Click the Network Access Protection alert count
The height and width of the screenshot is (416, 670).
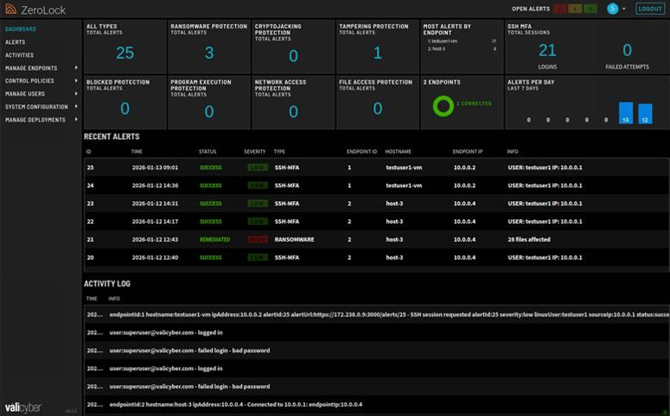[293, 112]
